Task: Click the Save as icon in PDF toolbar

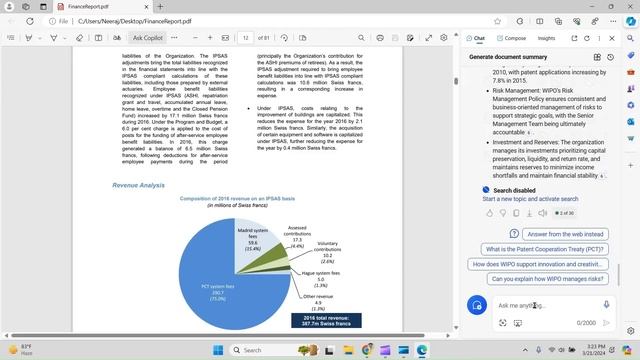Action: coord(410,38)
